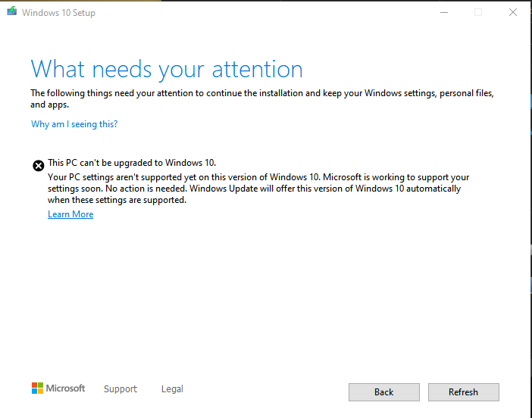Open the Support link
This screenshot has width=532, height=418.
click(120, 388)
